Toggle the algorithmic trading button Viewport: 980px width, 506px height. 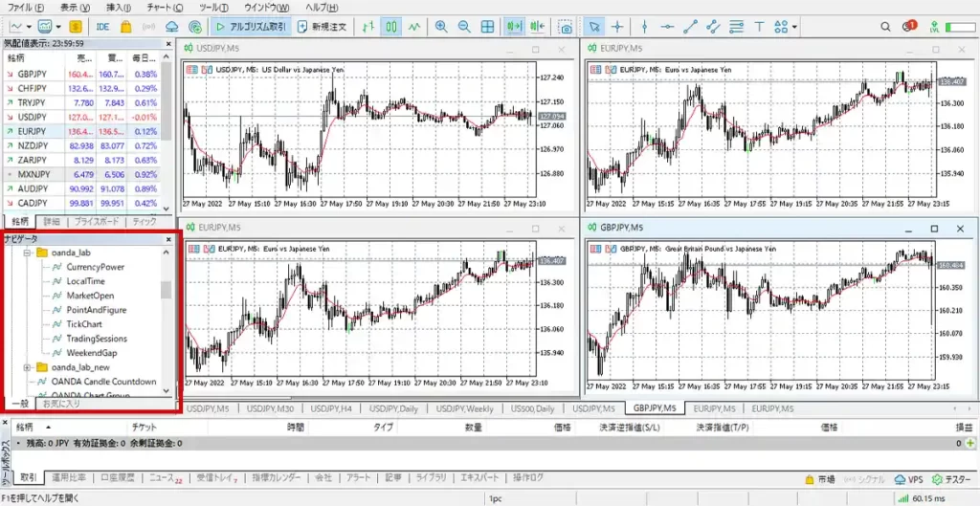[251, 27]
